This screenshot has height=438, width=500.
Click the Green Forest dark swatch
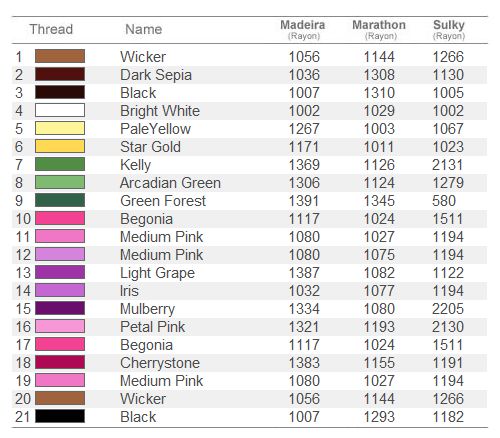tap(60, 200)
